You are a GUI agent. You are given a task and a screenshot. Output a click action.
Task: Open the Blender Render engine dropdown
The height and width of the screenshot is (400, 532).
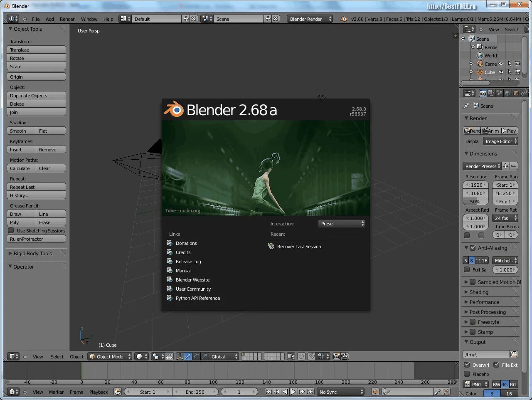point(310,19)
